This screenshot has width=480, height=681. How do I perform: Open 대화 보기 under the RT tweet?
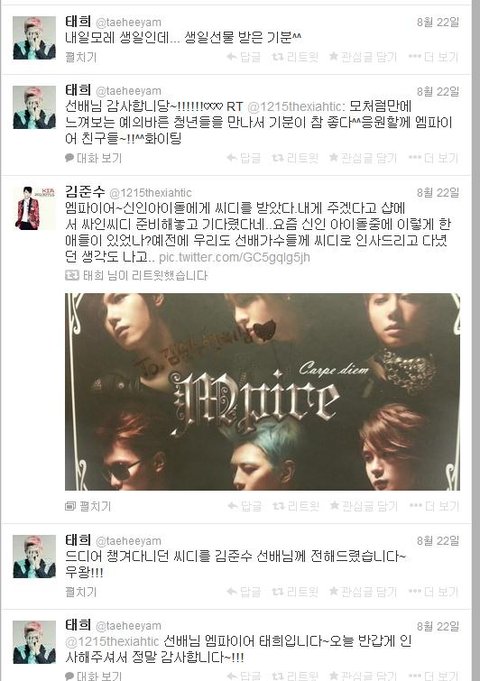click(x=93, y=158)
